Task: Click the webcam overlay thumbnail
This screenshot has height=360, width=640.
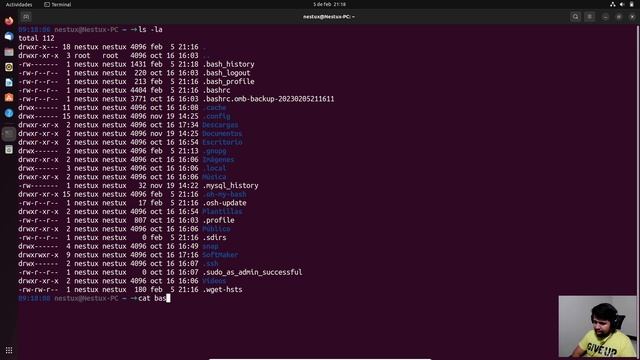Action: (597, 327)
